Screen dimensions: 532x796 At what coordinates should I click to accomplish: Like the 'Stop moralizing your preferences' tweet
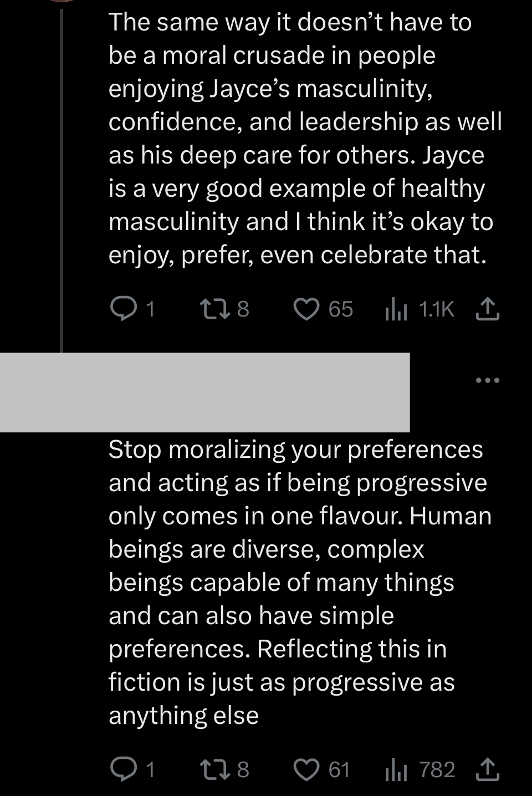[306, 769]
